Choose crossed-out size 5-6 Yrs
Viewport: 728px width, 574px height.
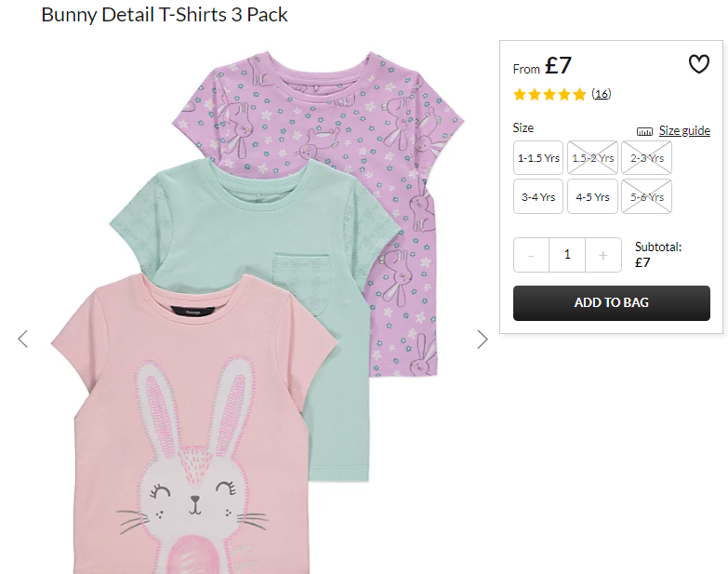647,197
